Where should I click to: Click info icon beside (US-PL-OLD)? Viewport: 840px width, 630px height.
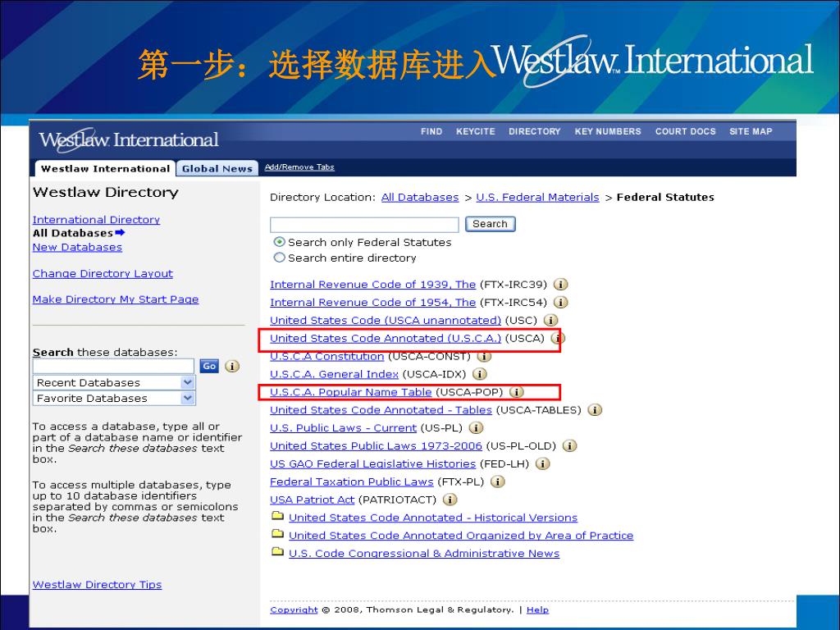click(569, 446)
